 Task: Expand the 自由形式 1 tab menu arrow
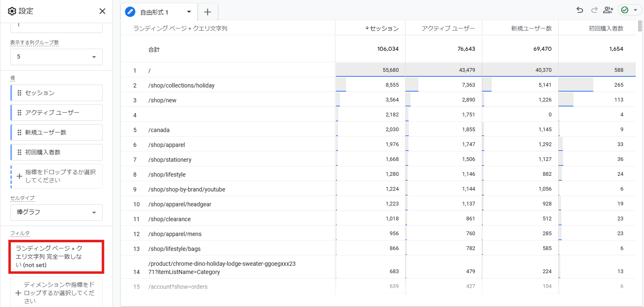click(189, 12)
